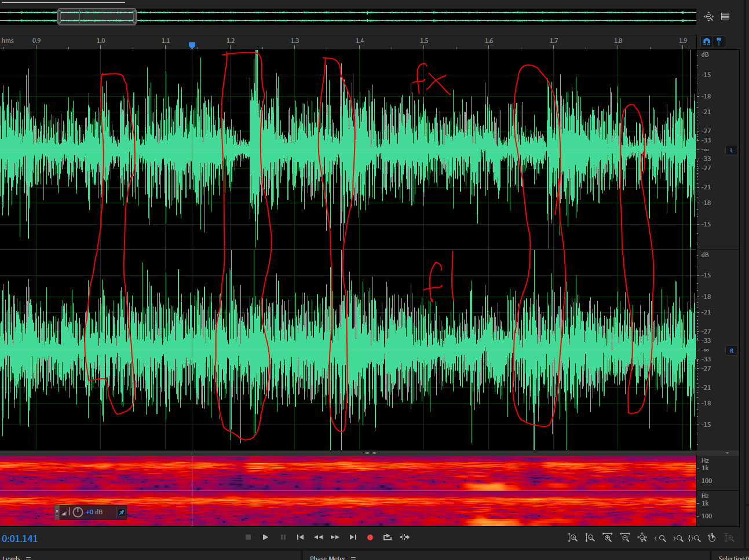
Task: Click Zoom Out Time icon
Action: pos(624,538)
